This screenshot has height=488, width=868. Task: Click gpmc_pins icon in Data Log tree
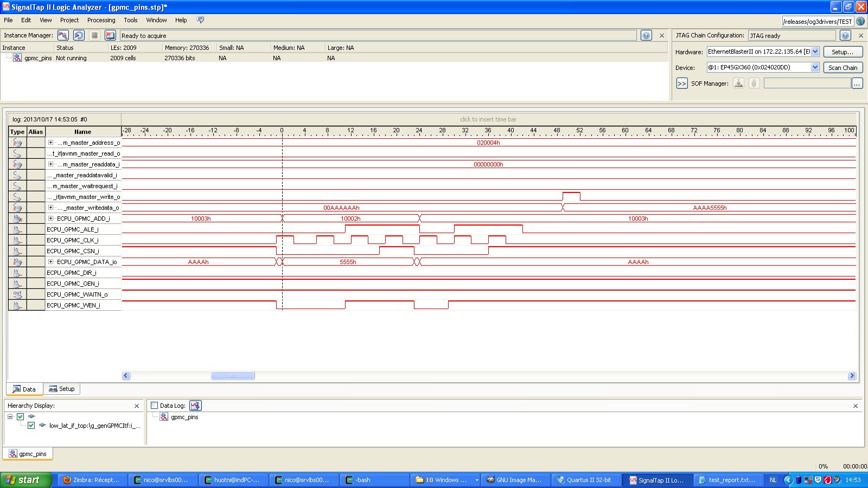(x=164, y=417)
